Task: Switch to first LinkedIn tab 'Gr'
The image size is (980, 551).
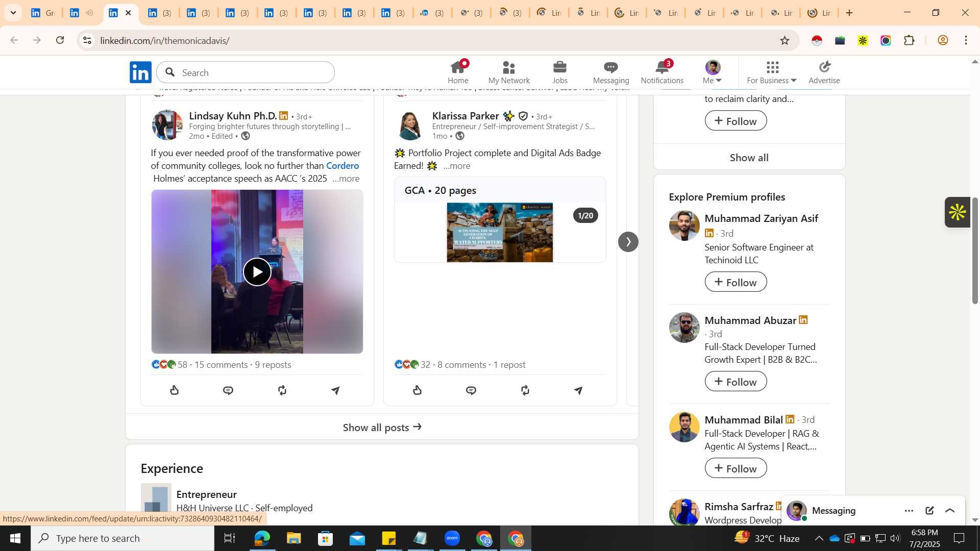Action: point(43,13)
